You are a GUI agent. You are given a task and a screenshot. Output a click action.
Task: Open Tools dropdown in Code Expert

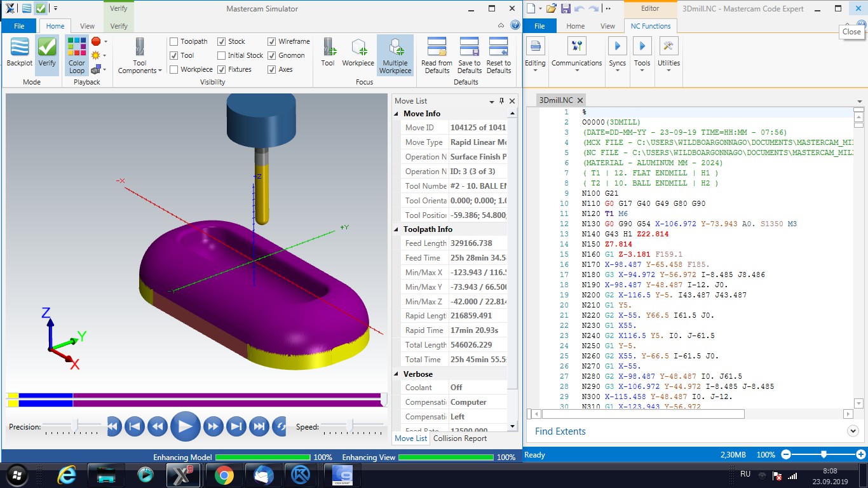coord(642,55)
